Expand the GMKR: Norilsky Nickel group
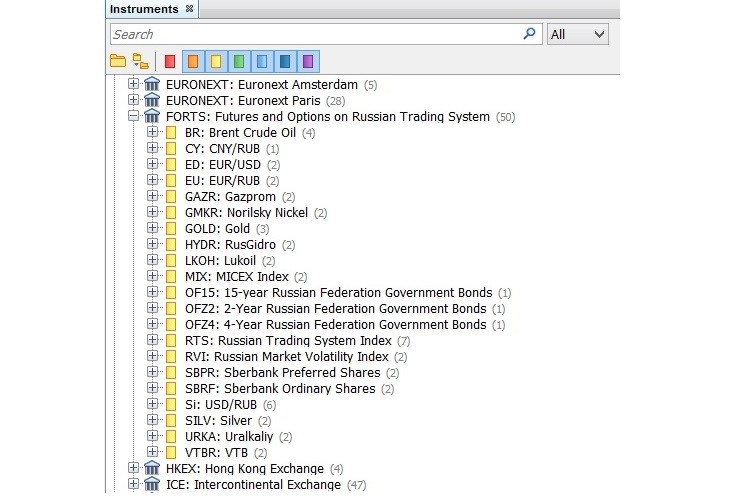The width and height of the screenshot is (750, 496). pos(153,212)
